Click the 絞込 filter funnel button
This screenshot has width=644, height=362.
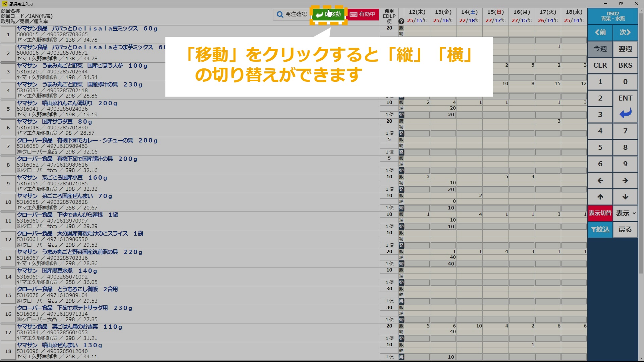pyautogui.click(x=600, y=230)
